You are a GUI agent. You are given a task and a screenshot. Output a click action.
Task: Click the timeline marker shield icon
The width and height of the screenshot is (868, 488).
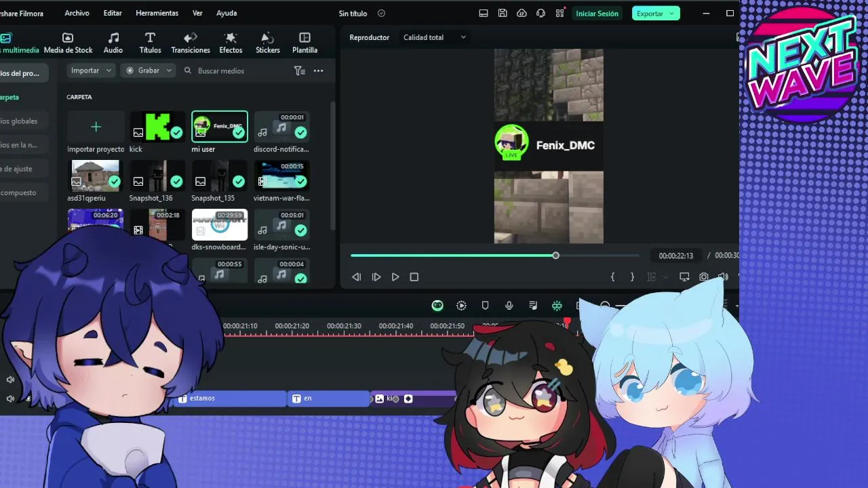tap(485, 306)
